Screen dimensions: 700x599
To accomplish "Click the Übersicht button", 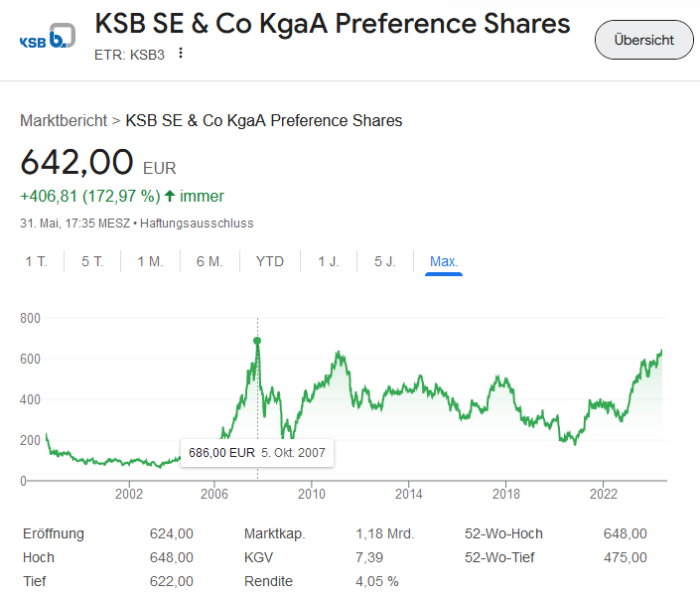I will click(x=643, y=40).
